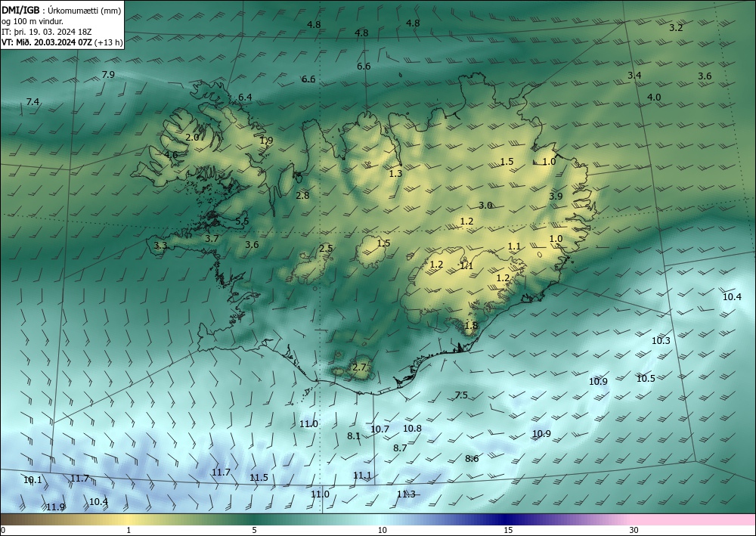756x536 pixels.
Task: Click the color scale label "0"
Action: click(3, 530)
